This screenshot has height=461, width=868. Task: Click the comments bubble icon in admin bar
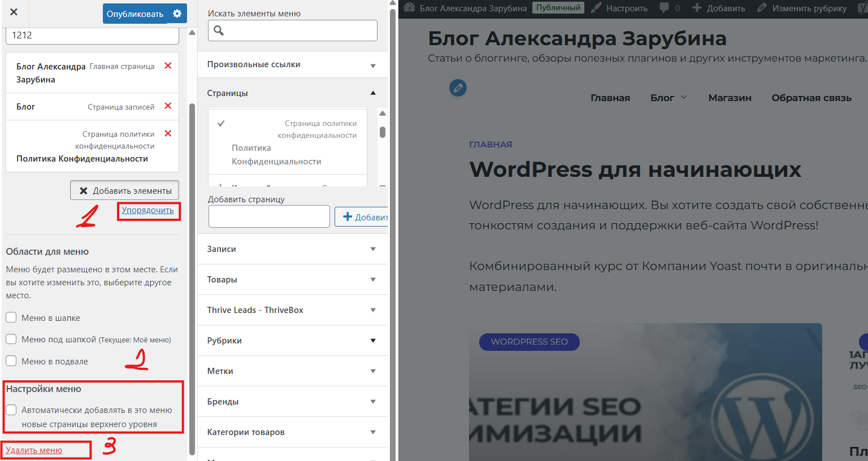(x=665, y=8)
